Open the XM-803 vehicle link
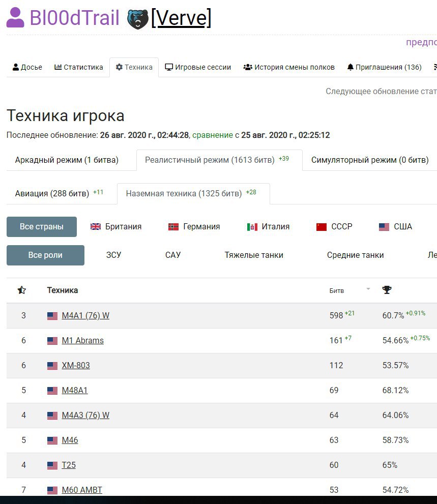The image size is (437, 504). pyautogui.click(x=76, y=366)
